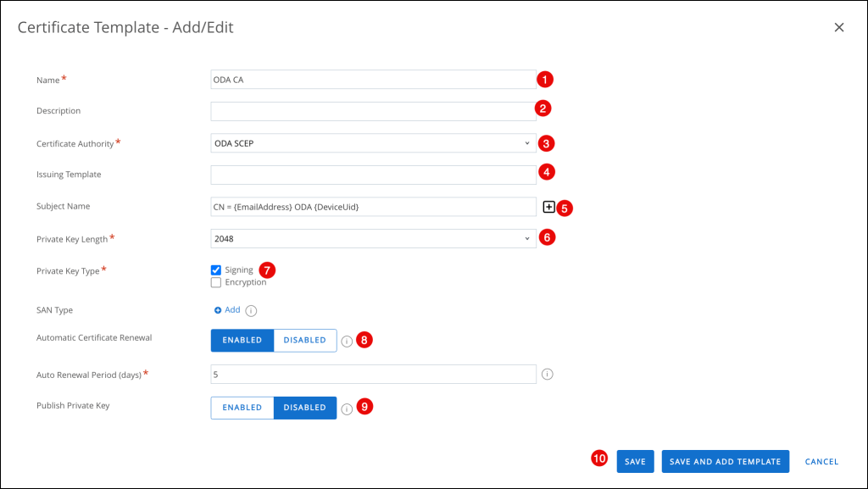Click info icon next to SAN Type Add

(251, 311)
